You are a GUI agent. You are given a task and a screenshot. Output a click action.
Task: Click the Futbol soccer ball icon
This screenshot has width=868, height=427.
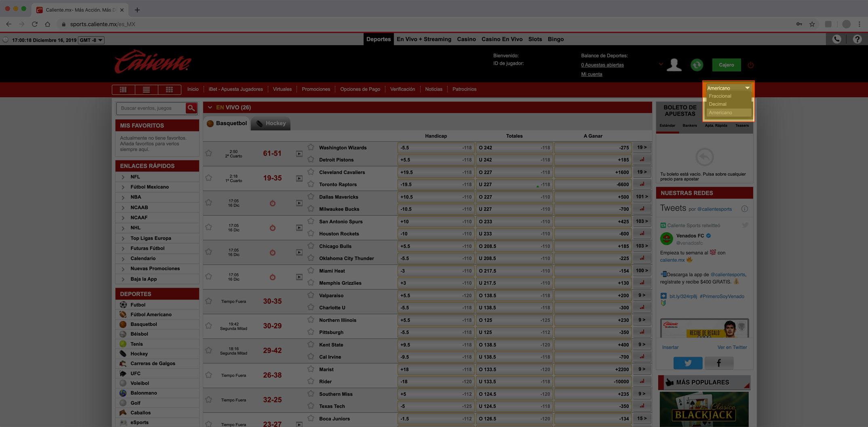coord(123,305)
